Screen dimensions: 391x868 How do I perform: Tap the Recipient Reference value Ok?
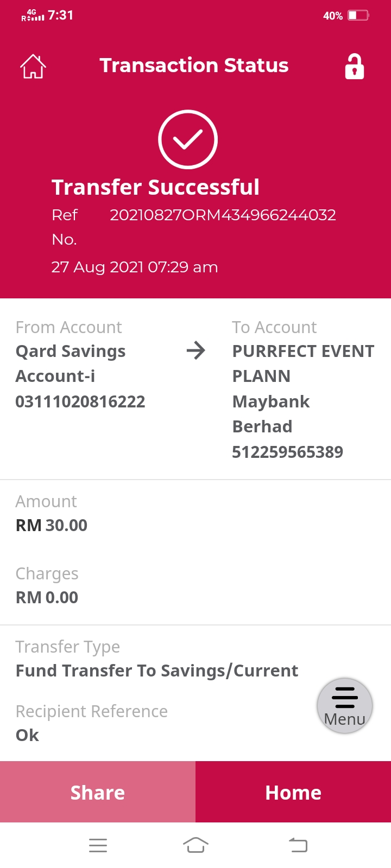coord(27,735)
